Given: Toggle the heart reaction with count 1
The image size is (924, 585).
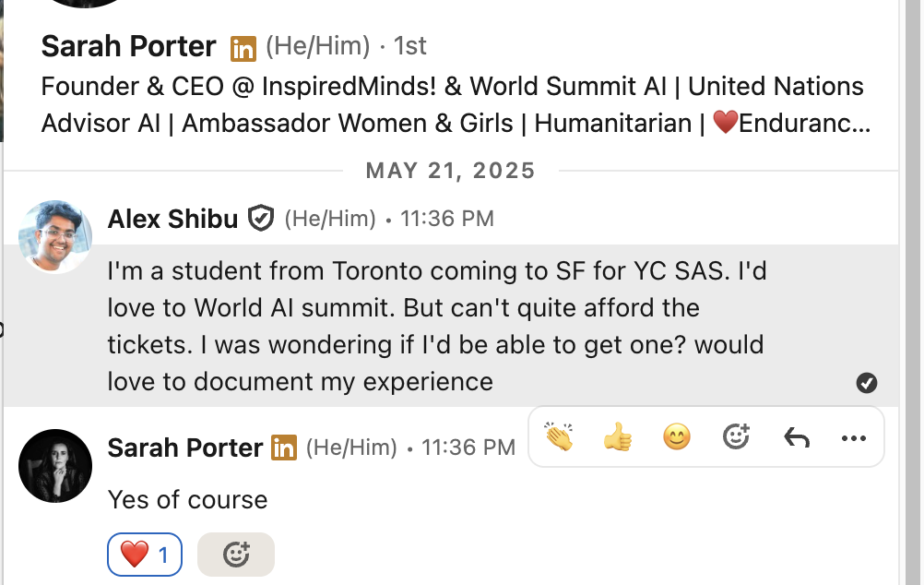Looking at the screenshot, I should point(145,555).
